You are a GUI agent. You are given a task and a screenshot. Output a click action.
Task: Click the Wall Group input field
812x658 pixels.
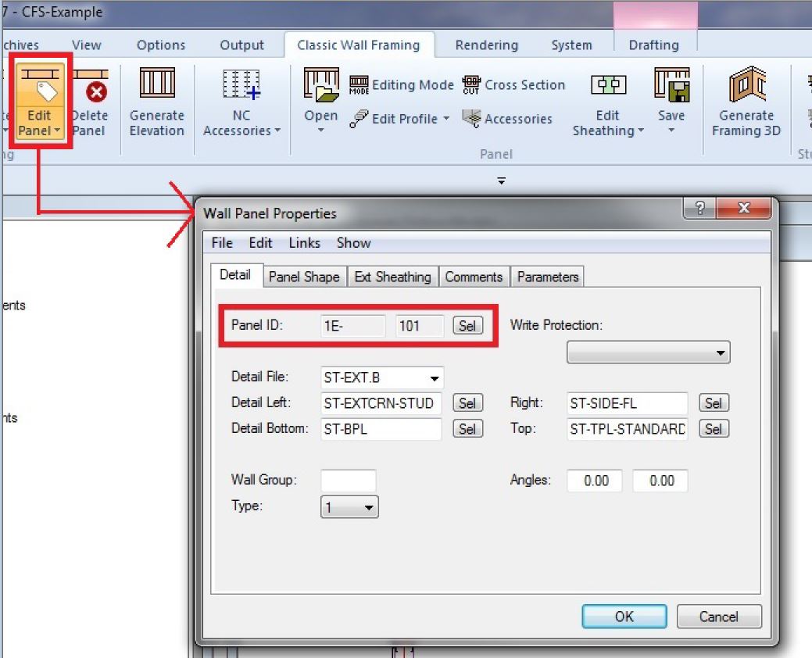348,480
